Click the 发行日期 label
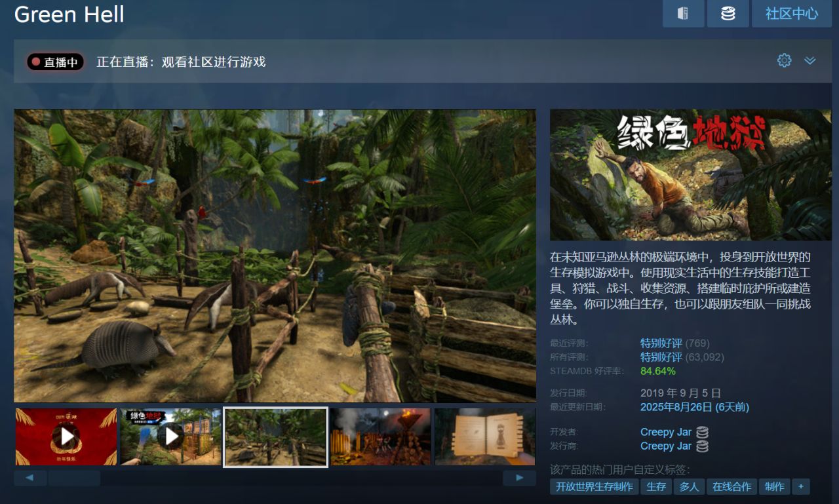839x504 pixels. click(x=569, y=393)
